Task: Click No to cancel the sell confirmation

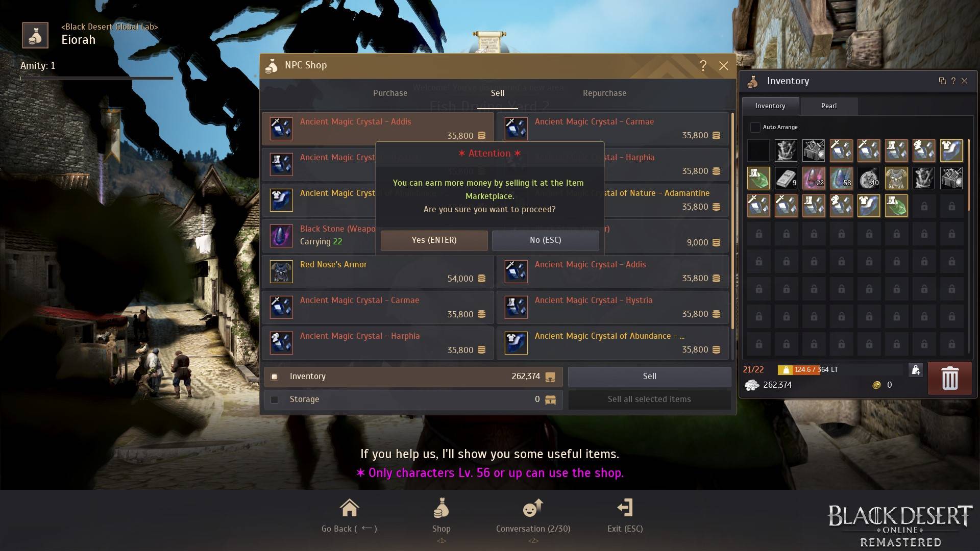Action: pos(545,239)
